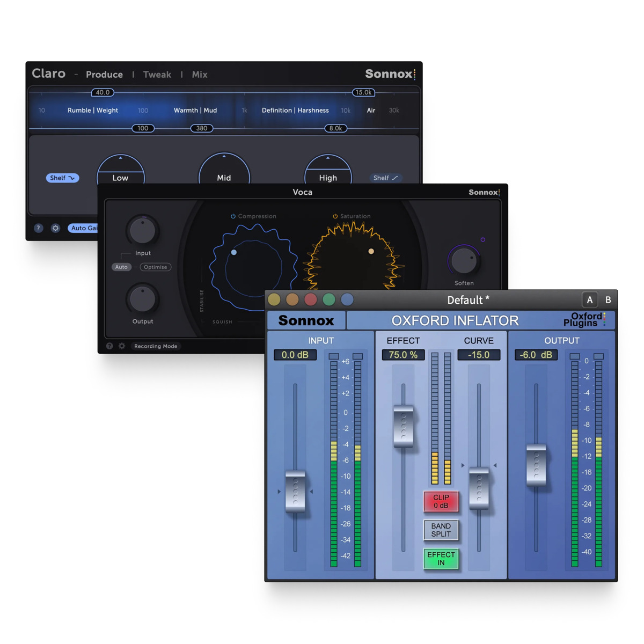Viewport: 644px width, 644px height.
Task: Click the 40.0 frequency marker in Claro
Action: tap(103, 92)
